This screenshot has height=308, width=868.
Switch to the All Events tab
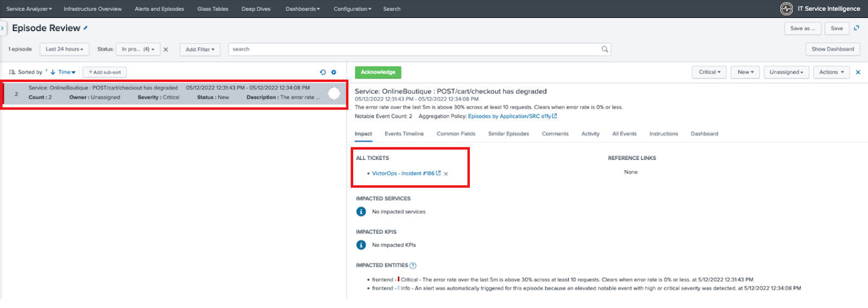624,134
